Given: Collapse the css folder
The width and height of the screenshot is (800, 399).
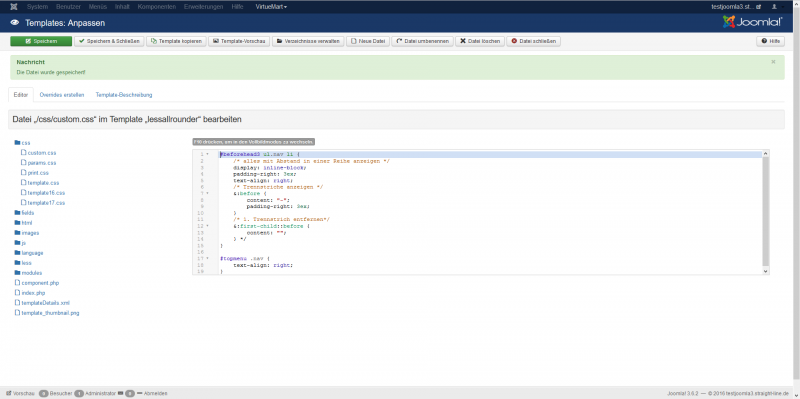Looking at the screenshot, I should tap(22, 143).
